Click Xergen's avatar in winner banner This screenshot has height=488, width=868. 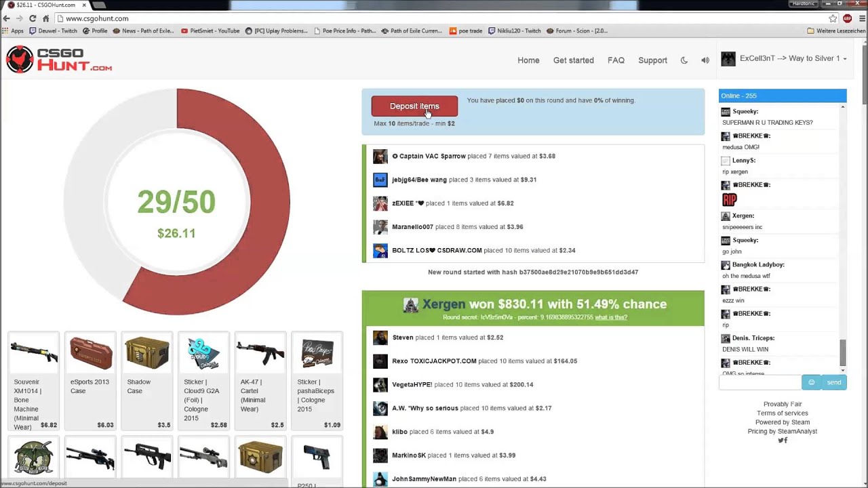point(411,305)
